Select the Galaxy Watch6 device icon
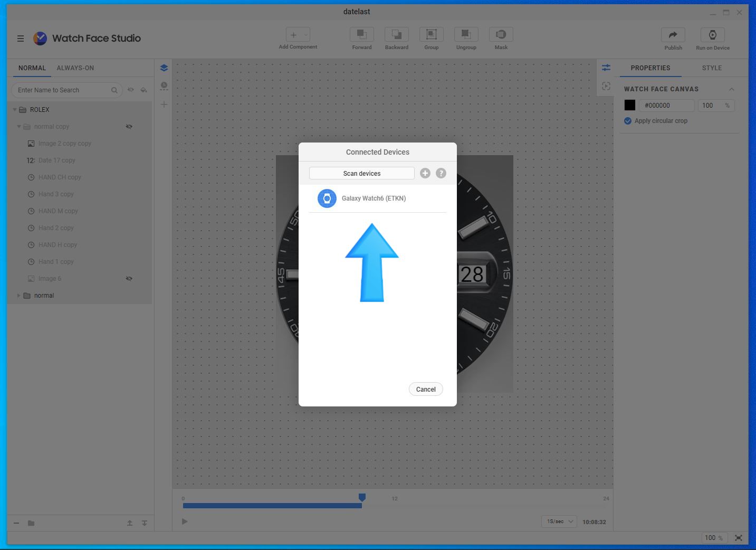 click(x=327, y=198)
